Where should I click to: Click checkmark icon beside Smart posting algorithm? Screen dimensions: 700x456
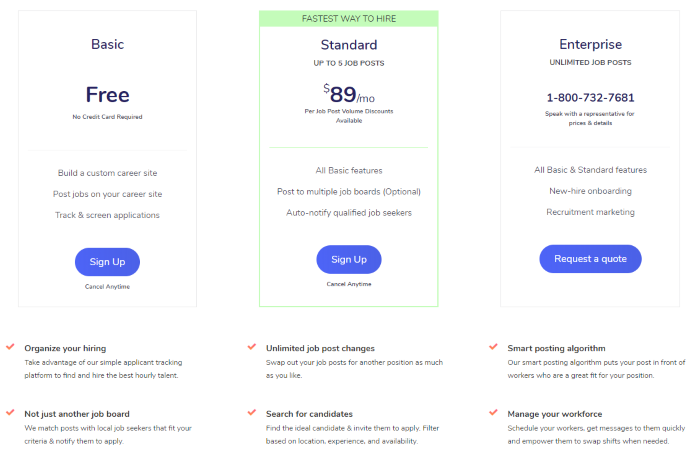tap(492, 347)
